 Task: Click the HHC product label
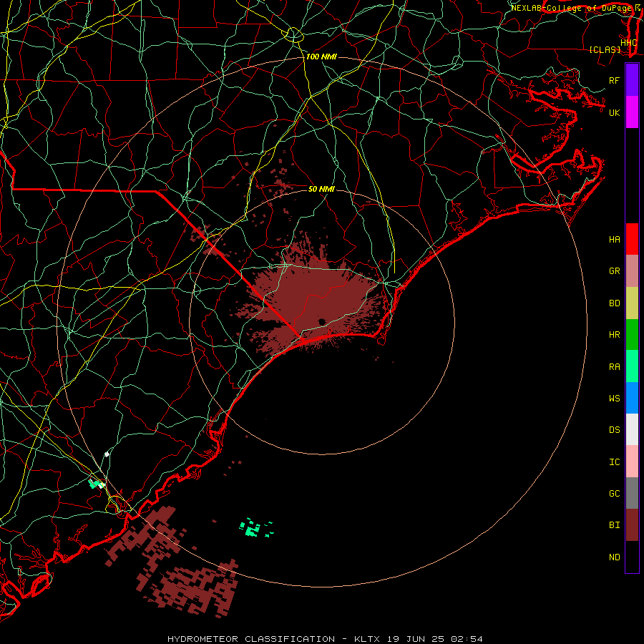(628, 43)
